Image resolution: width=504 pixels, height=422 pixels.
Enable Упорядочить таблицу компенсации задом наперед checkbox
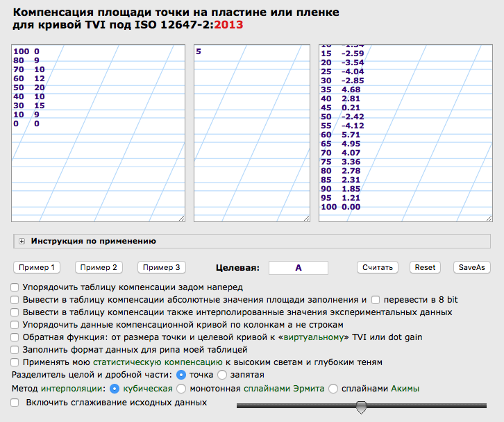[15, 287]
